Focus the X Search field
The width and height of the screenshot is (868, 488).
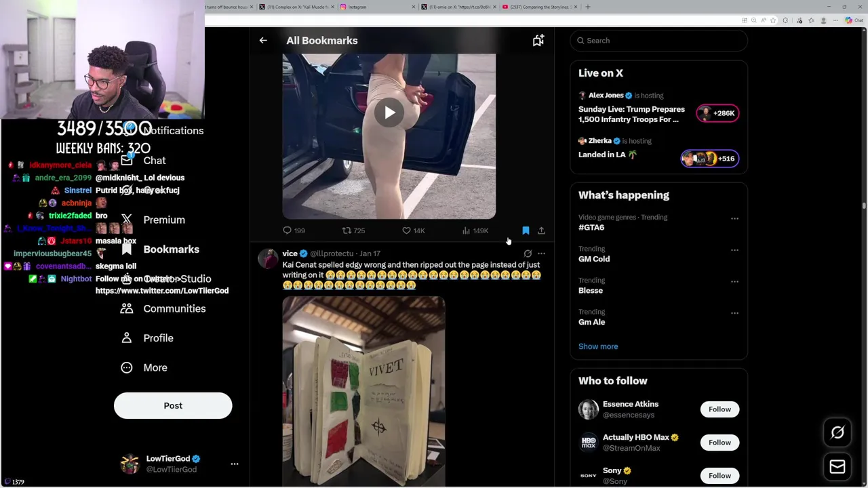click(x=658, y=41)
